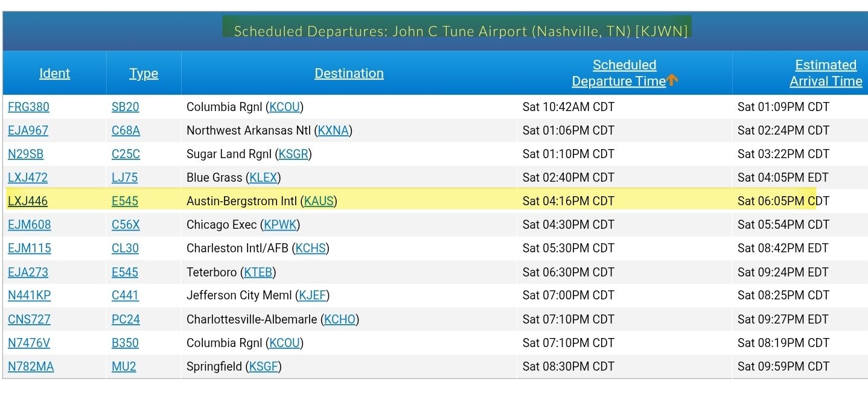The width and height of the screenshot is (868, 402).
Task: Open highlighted flight LXJ446
Action: [28, 202]
